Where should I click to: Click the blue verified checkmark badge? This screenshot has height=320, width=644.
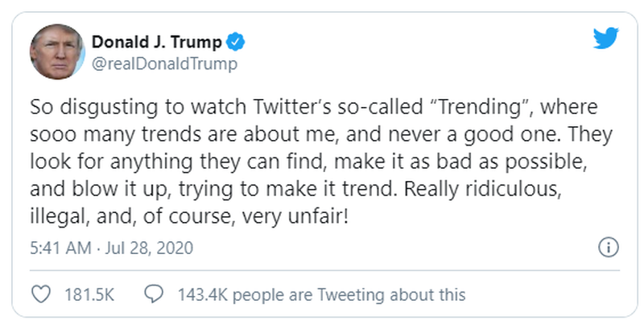point(236,43)
